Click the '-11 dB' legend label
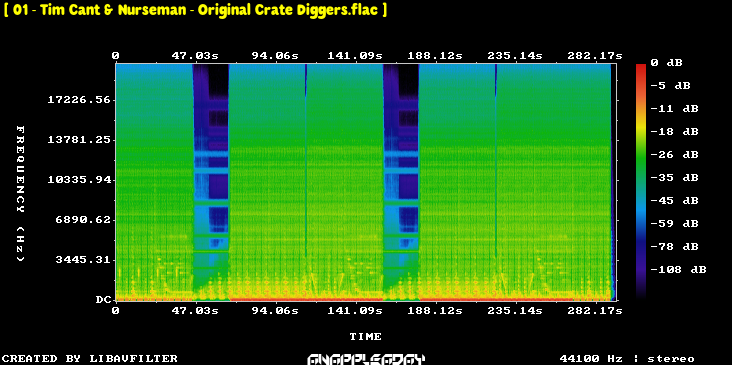The image size is (732, 365). pos(674,108)
